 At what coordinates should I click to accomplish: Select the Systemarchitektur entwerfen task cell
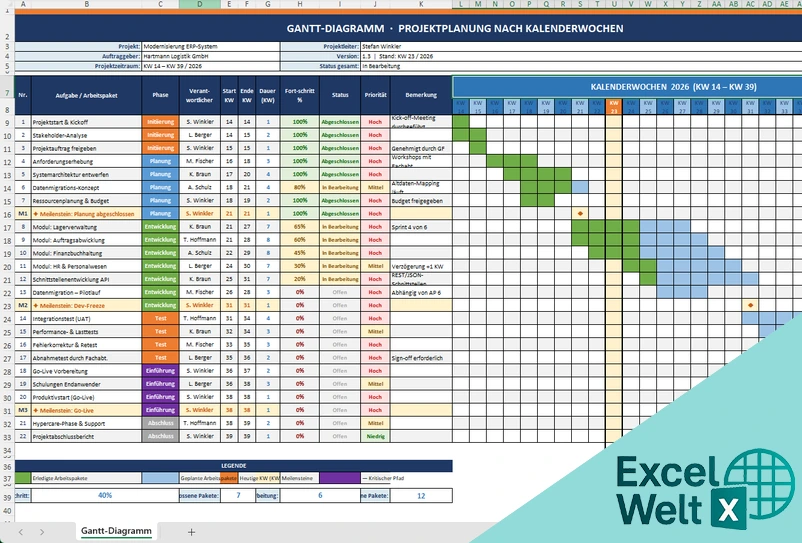point(86,174)
